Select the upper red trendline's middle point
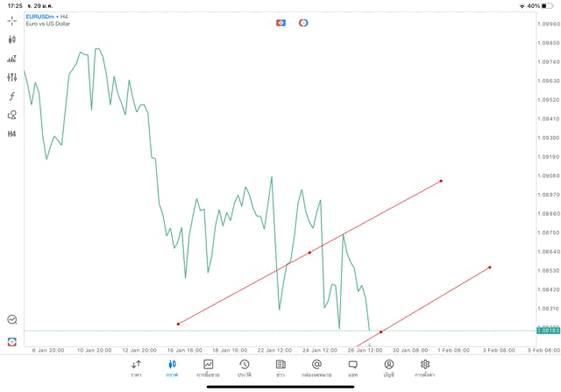Viewport: 561px width, 392px height. [x=309, y=253]
